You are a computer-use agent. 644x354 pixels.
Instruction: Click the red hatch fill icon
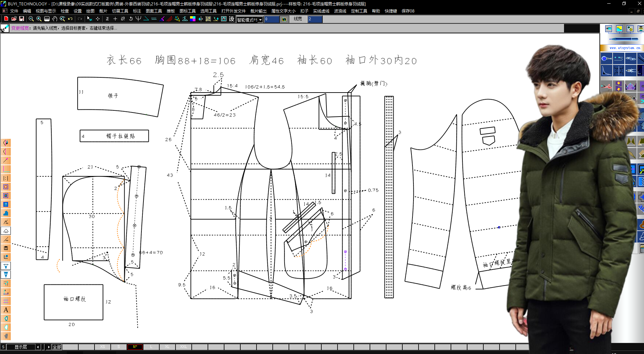(x=169, y=19)
